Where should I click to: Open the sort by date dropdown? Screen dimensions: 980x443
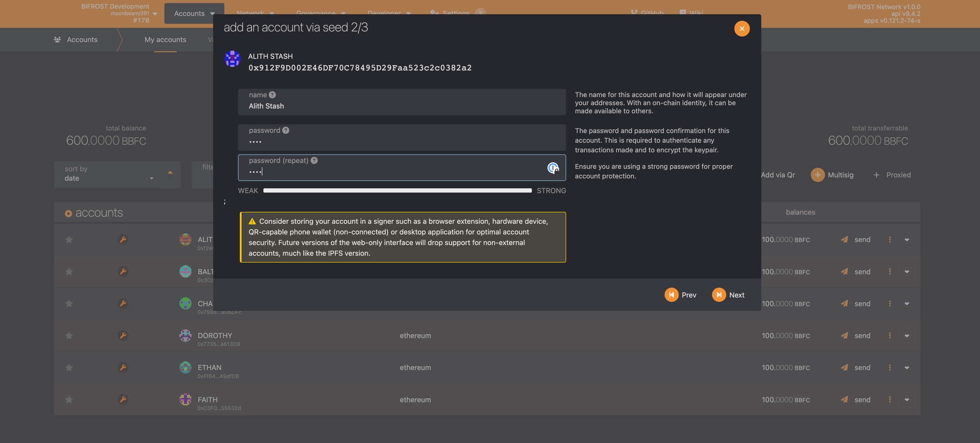pyautogui.click(x=109, y=174)
